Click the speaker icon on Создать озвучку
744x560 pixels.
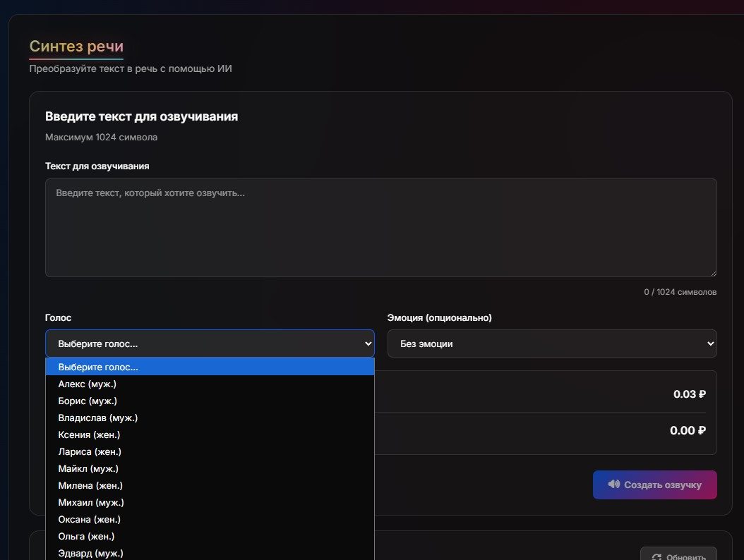[x=613, y=485]
